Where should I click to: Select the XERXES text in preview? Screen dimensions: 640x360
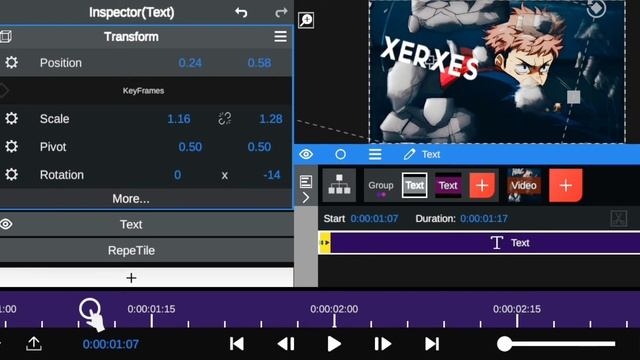(x=429, y=58)
